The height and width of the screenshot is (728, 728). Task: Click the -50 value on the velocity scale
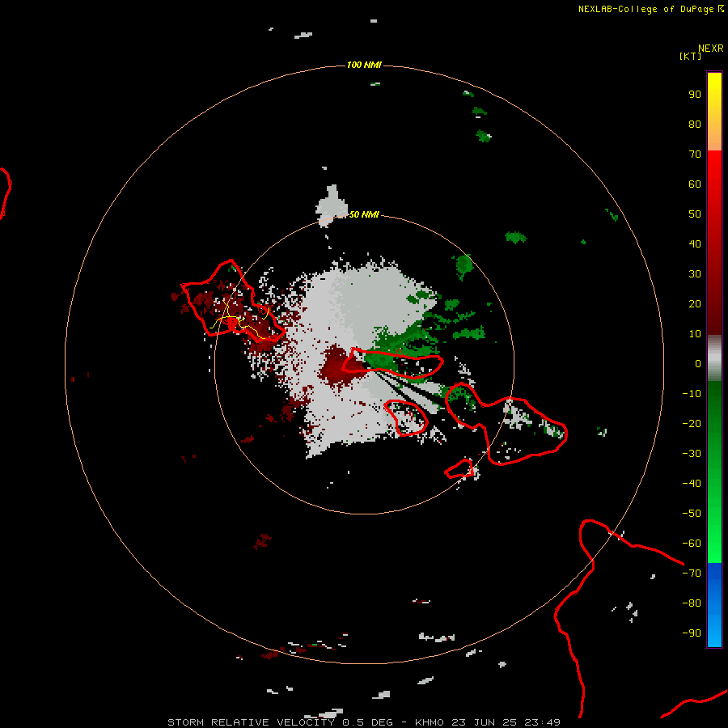point(692,514)
